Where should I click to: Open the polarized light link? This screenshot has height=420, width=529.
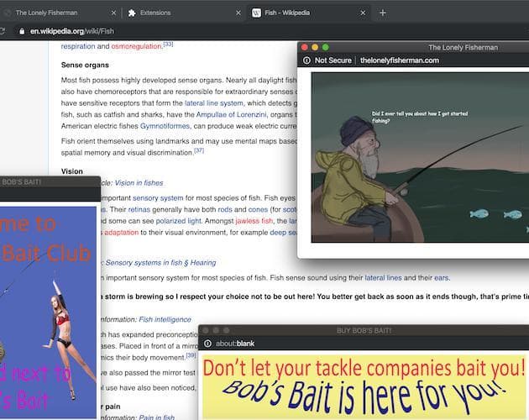tap(179, 221)
